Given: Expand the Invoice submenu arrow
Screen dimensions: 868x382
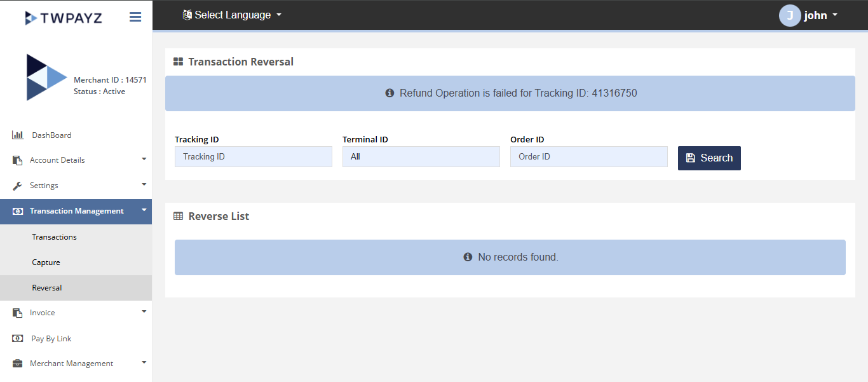Looking at the screenshot, I should (144, 311).
